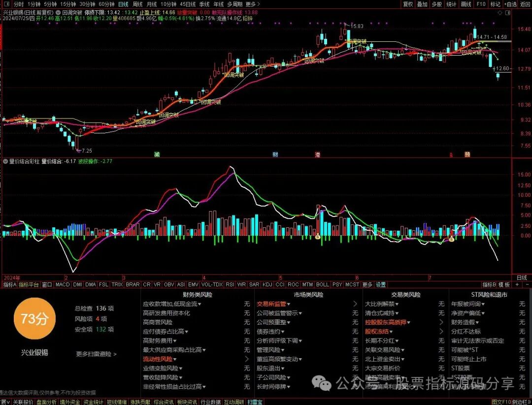The height and width of the screenshot is (405, 532).
Task: Click the 15.83 high price marker
Action: point(357,26)
